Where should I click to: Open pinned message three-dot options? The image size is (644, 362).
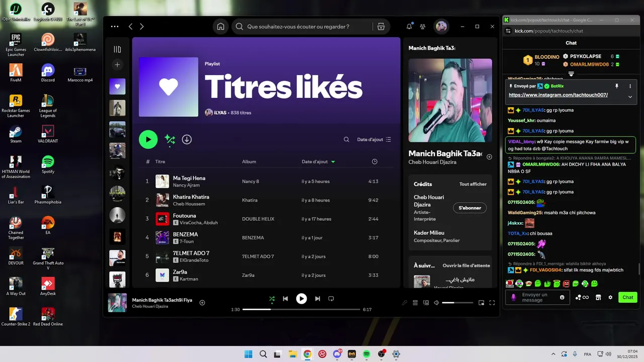[x=630, y=86]
